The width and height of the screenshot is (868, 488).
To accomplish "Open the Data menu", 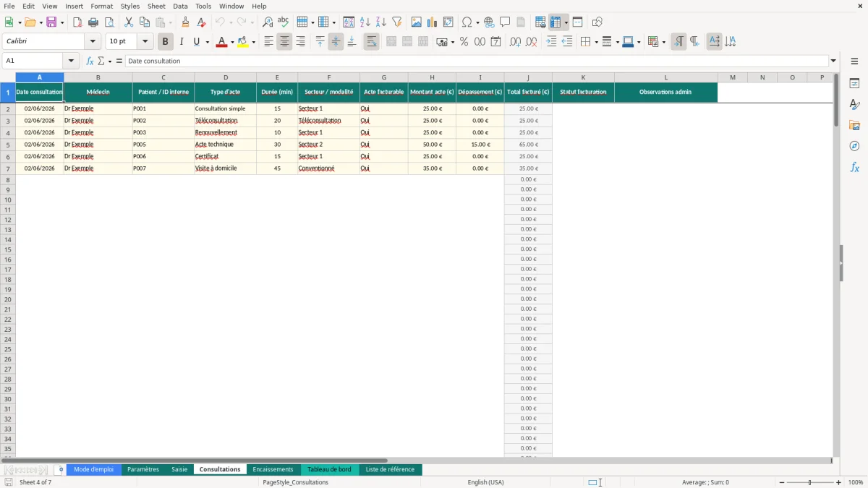I will (x=180, y=6).
